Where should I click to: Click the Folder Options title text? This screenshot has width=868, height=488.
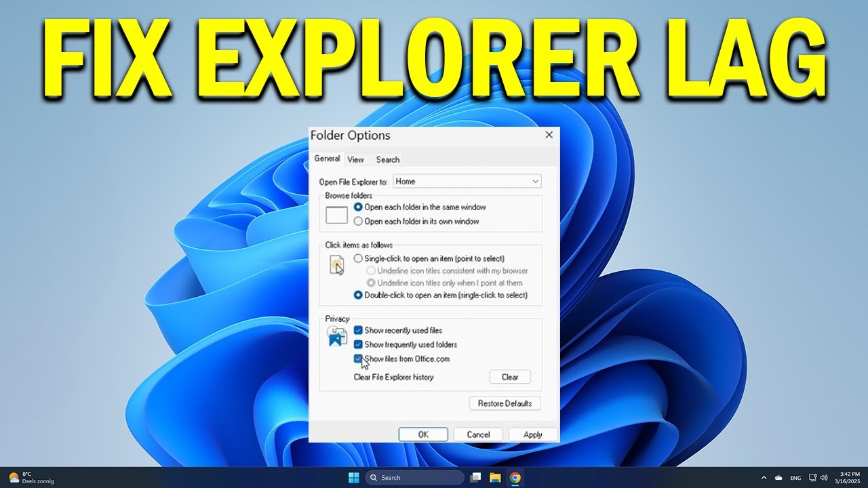click(x=351, y=136)
